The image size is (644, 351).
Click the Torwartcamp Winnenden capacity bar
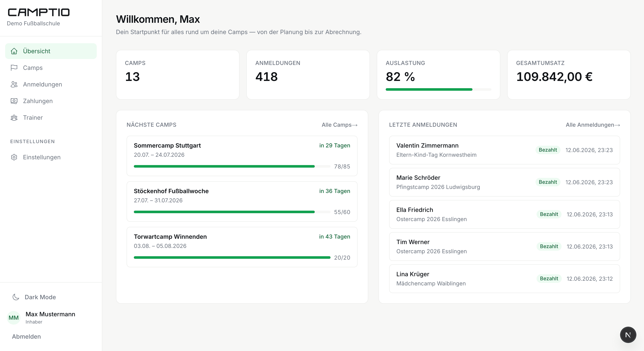[232, 257]
